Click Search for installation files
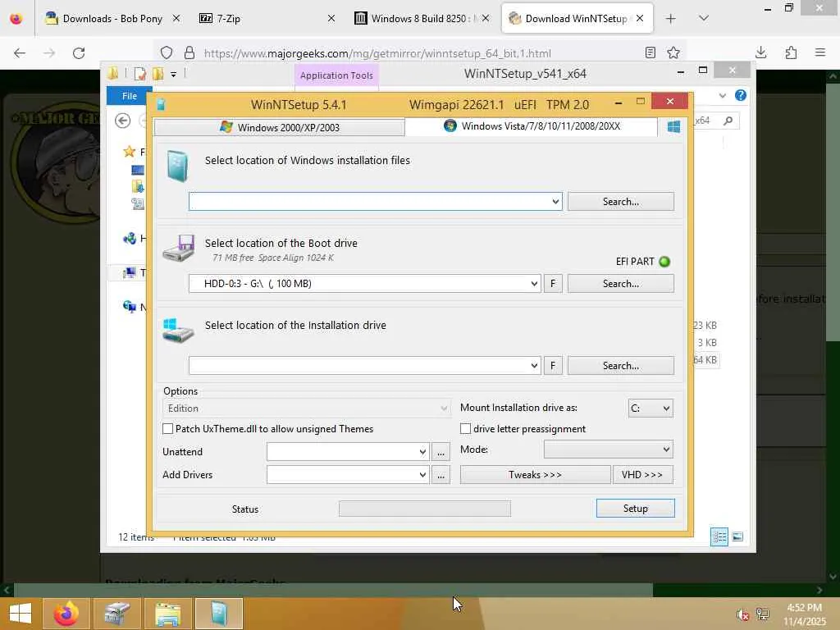Viewport: 840px width, 630px height. pos(621,202)
